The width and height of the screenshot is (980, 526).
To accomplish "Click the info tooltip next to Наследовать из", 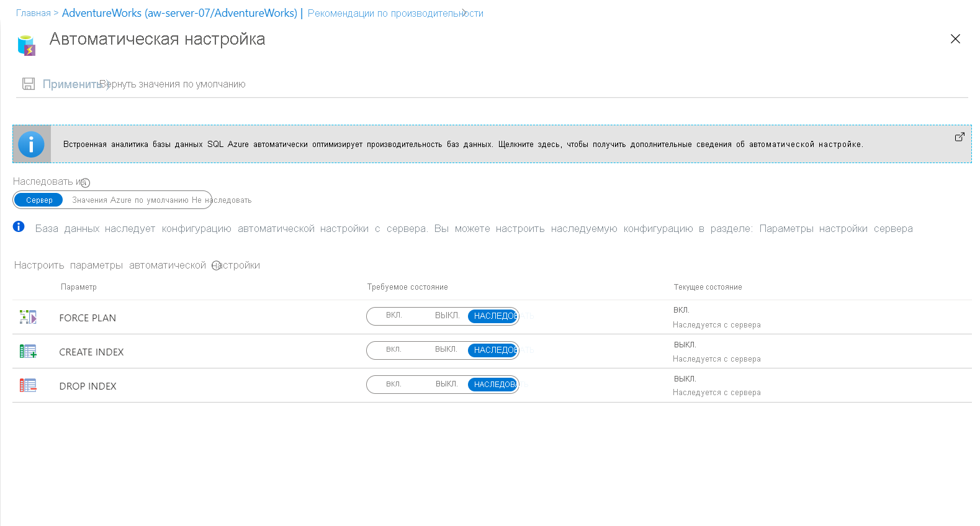I will pos(86,183).
